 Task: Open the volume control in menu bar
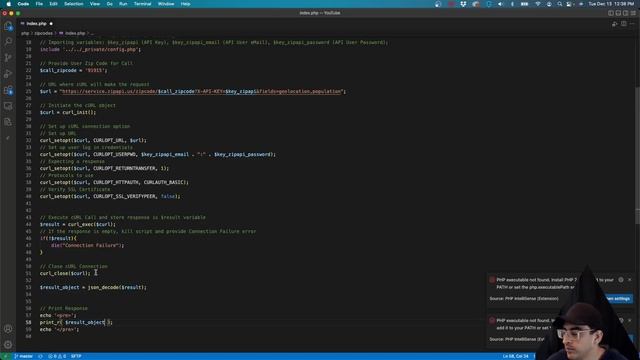point(500,4)
